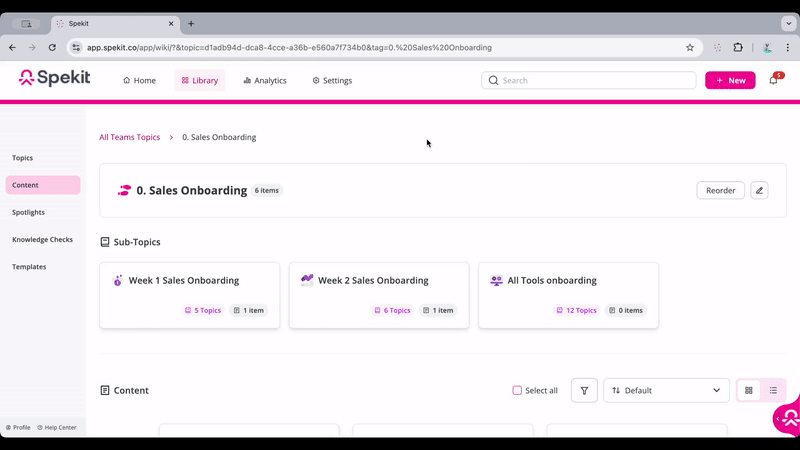The width and height of the screenshot is (800, 450).
Task: Click the All Tools onboarding icon
Action: click(496, 280)
